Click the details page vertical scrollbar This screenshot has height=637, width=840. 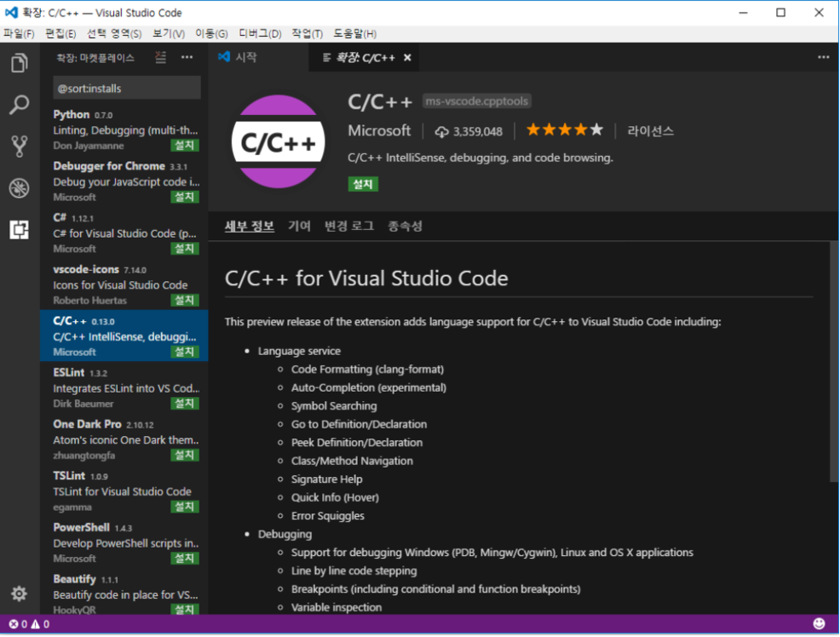833,363
